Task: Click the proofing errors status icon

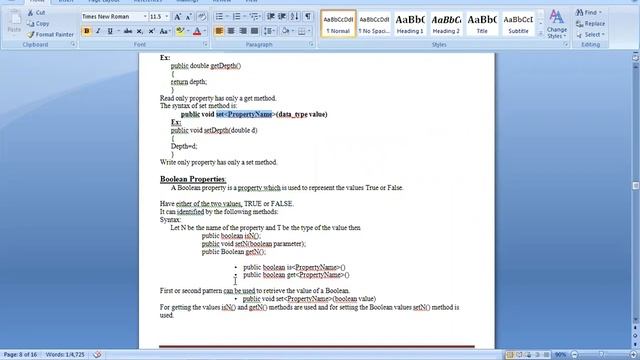Action: (x=97, y=355)
